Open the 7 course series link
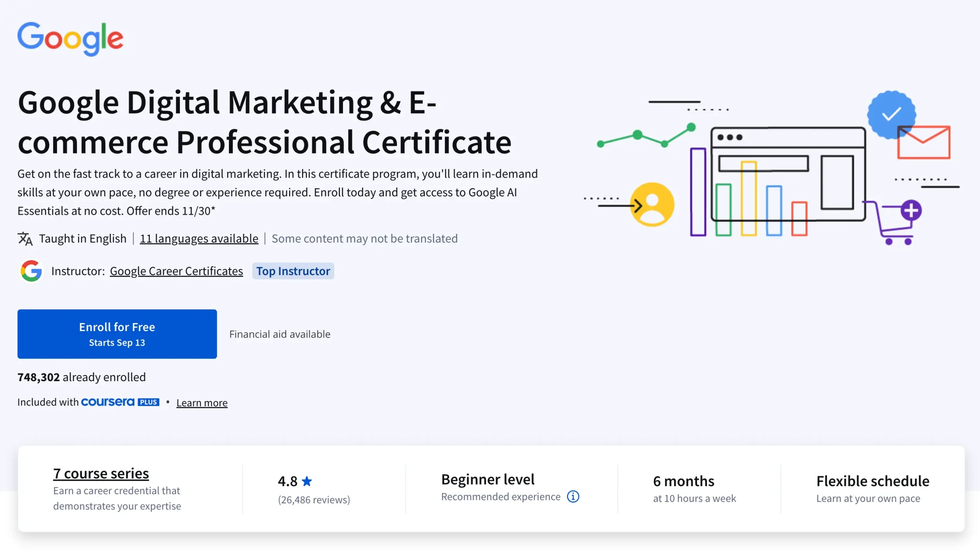Viewport: 980px width, 560px height. pyautogui.click(x=101, y=473)
